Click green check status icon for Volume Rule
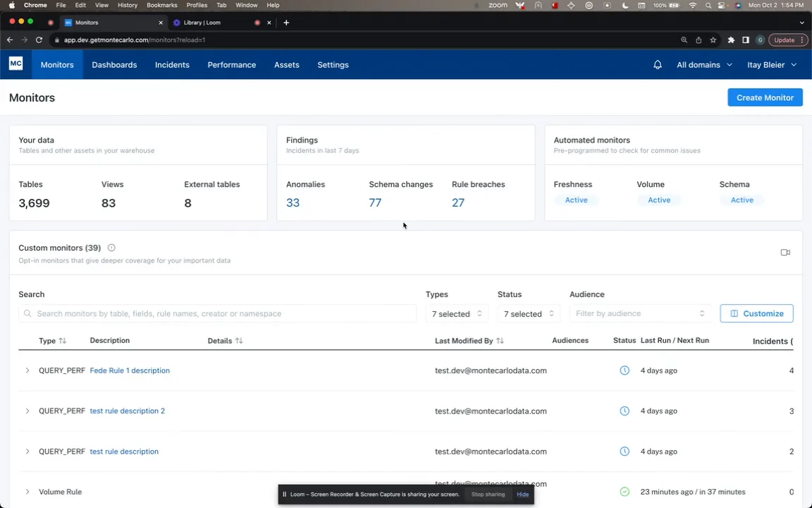812x508 pixels. tap(625, 491)
